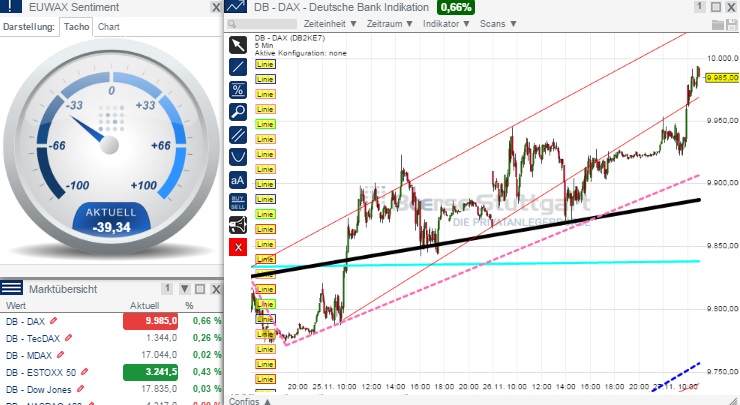
Task: Maximize the DB - DAX chart window
Action: (716, 7)
